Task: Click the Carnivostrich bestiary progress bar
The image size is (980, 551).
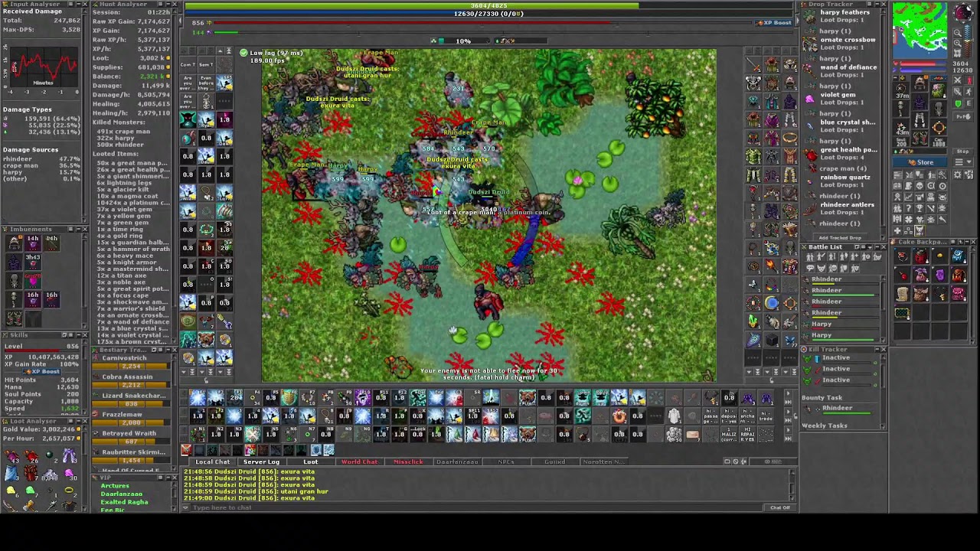Action: 131,366
